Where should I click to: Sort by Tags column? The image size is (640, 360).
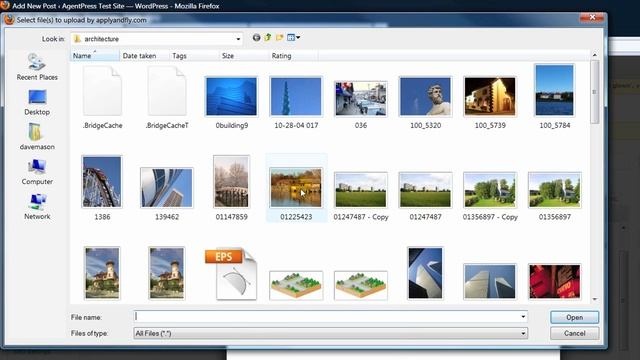(194, 56)
